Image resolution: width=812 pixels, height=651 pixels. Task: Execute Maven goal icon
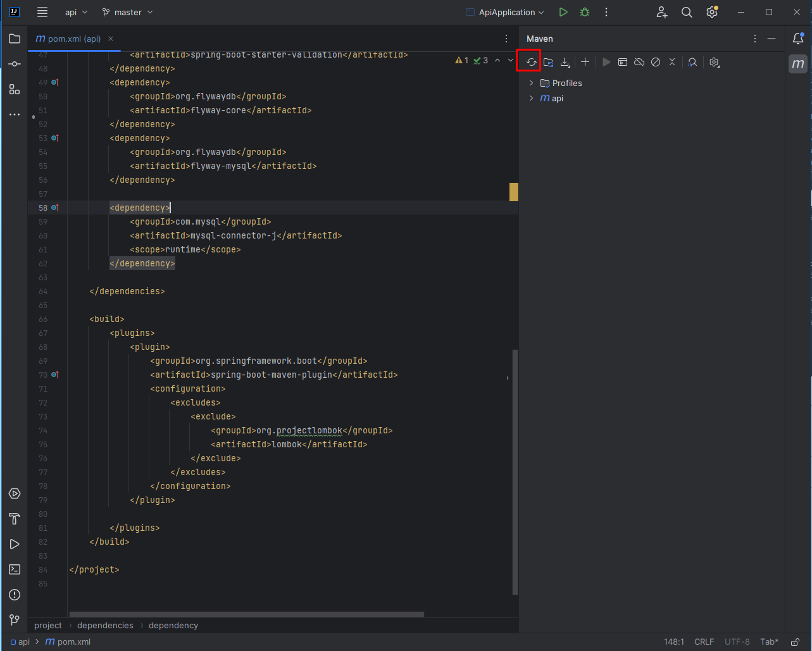(623, 62)
